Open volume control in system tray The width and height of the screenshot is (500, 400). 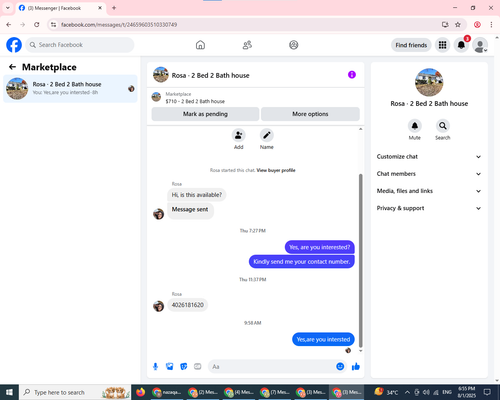(x=426, y=392)
